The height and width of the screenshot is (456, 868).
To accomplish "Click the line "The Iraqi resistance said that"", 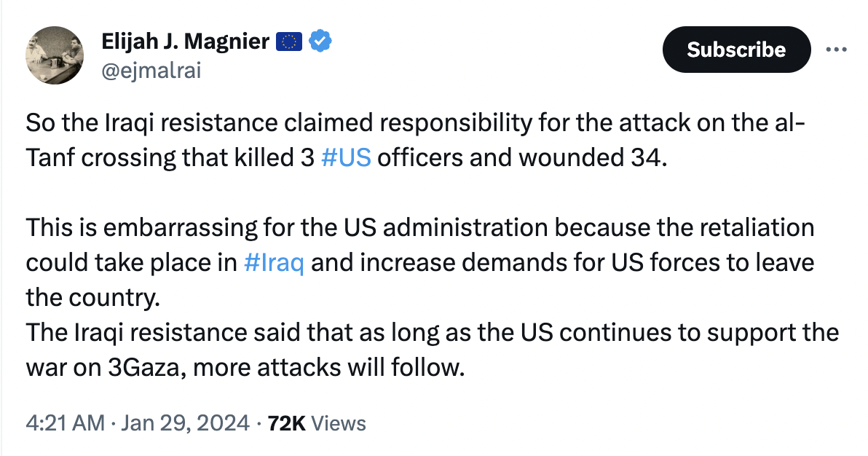I will coord(433,332).
